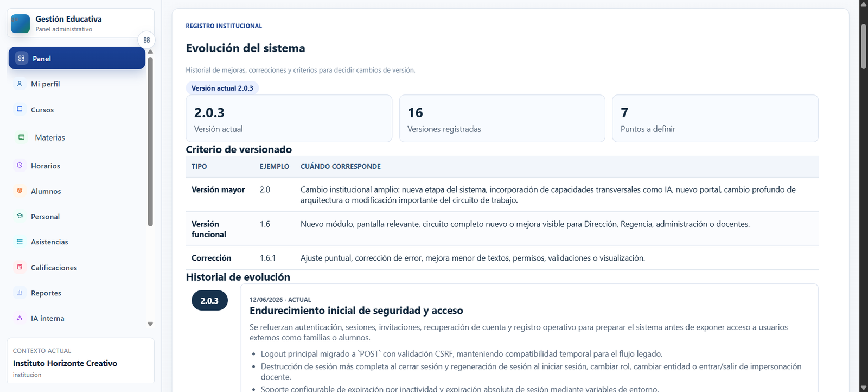Click the Gestión Educativa logo icon
Screen dimensions: 868x392
21,23
